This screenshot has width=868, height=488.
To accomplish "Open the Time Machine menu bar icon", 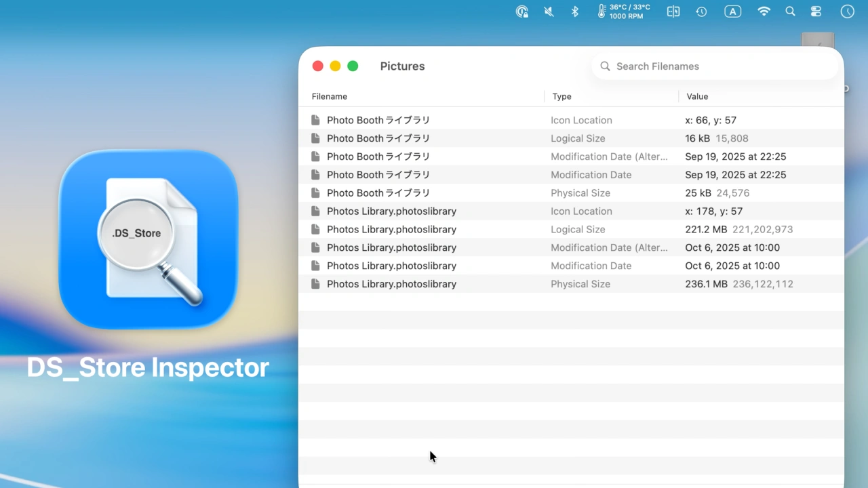I will [x=701, y=12].
